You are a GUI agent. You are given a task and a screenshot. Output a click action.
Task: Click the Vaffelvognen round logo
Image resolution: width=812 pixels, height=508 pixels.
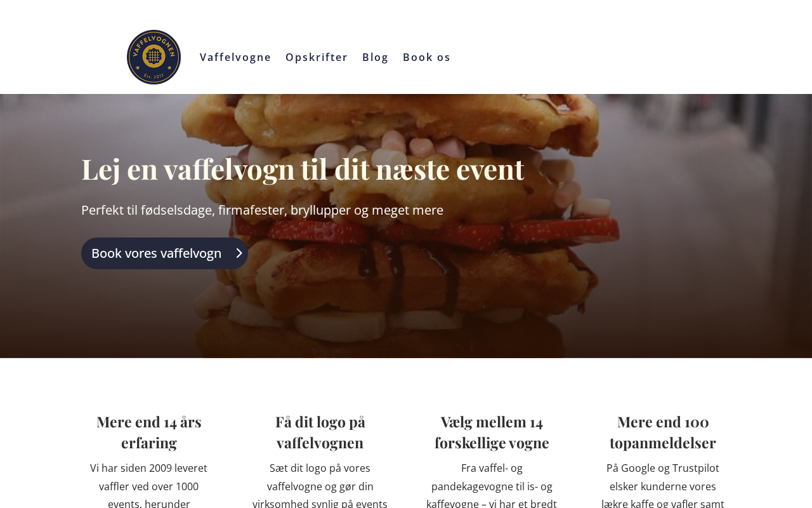pyautogui.click(x=154, y=57)
